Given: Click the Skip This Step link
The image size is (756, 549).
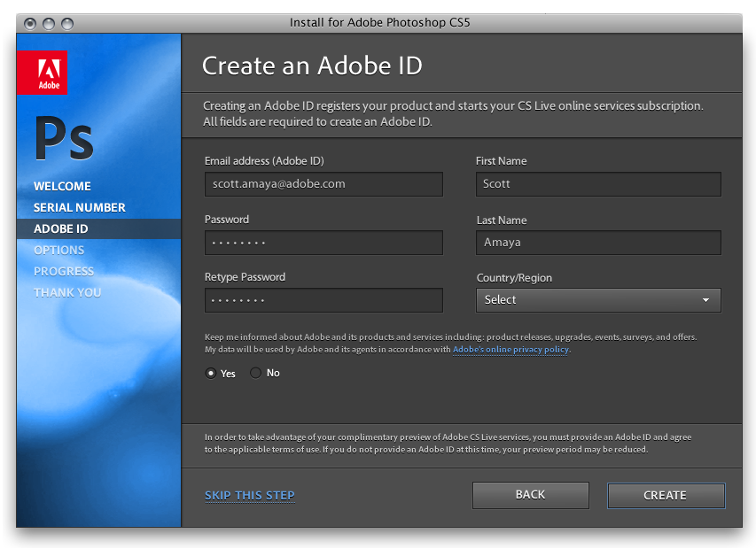Looking at the screenshot, I should point(250,495).
